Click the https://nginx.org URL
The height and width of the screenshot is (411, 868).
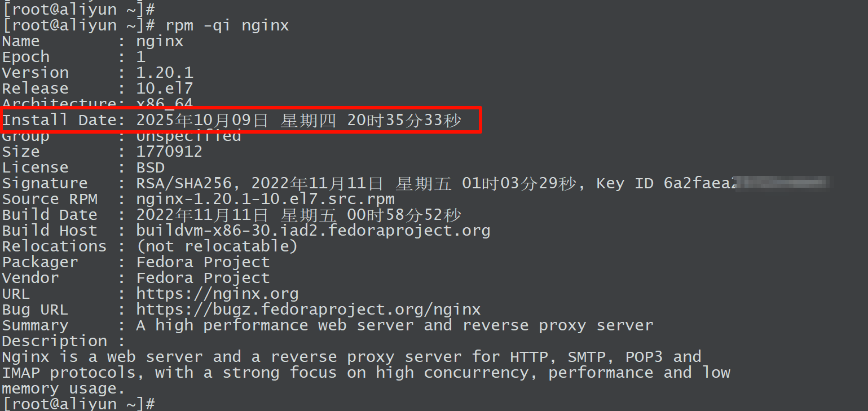pos(217,294)
